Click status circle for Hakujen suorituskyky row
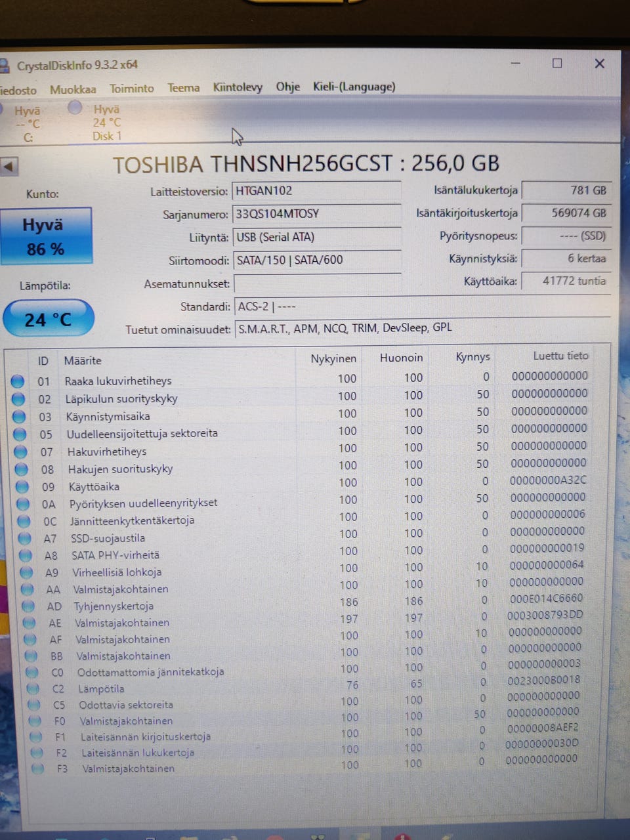Viewport: 630px width, 840px height. click(22, 469)
